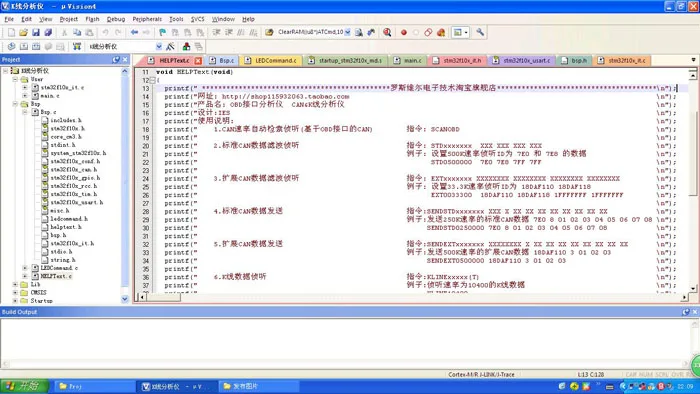700x394 pixels.
Task: Click the Navigate Backwards arrow icon
Action: pyautogui.click(x=134, y=33)
